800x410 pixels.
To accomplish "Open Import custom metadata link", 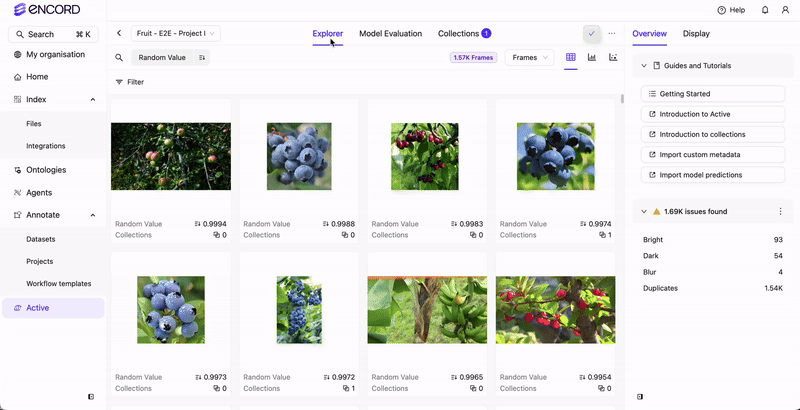I will [x=713, y=155].
